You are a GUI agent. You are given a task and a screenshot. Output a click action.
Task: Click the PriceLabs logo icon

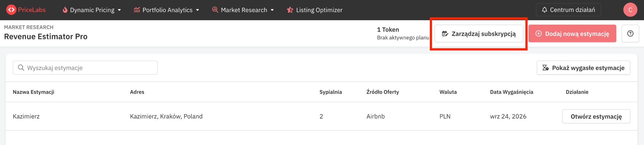[11, 10]
